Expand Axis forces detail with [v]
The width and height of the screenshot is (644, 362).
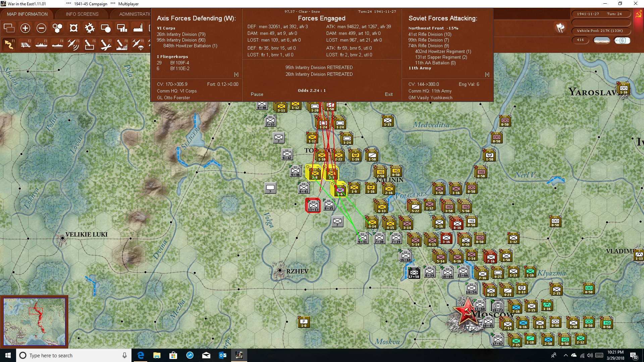(x=236, y=74)
